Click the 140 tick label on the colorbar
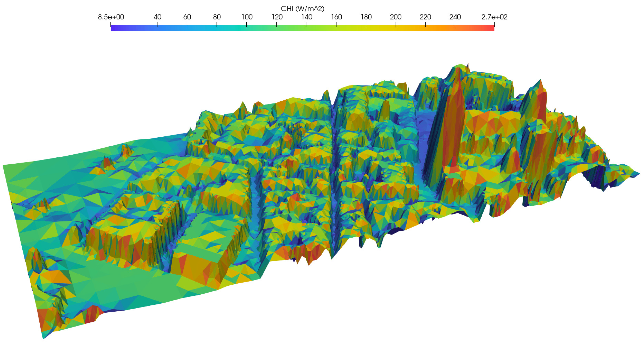The height and width of the screenshot is (344, 644). tap(307, 17)
